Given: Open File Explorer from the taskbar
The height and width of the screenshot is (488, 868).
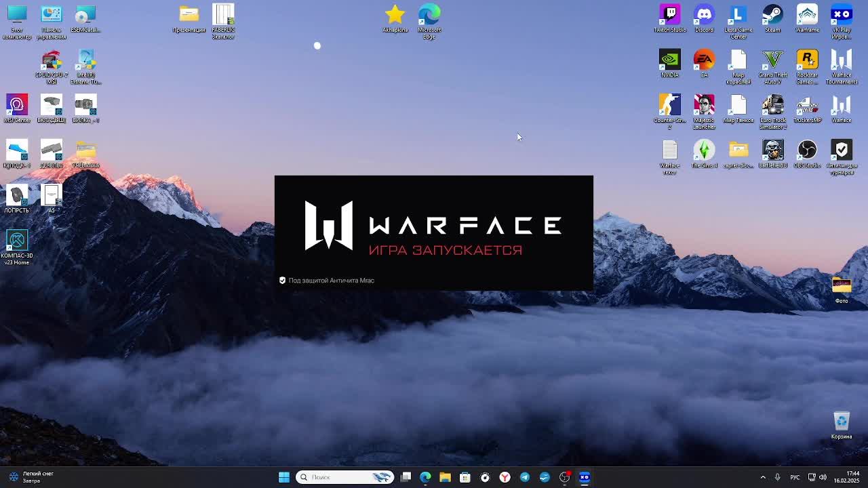Looking at the screenshot, I should tap(445, 477).
